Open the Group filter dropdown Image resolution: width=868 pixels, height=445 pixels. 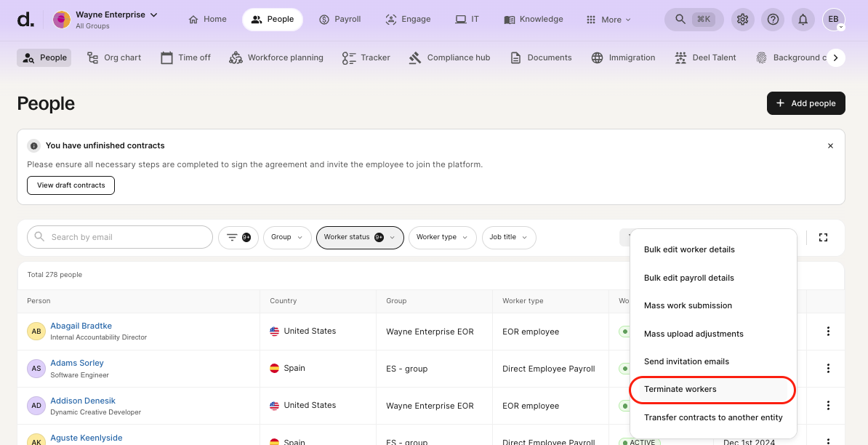[287, 237]
